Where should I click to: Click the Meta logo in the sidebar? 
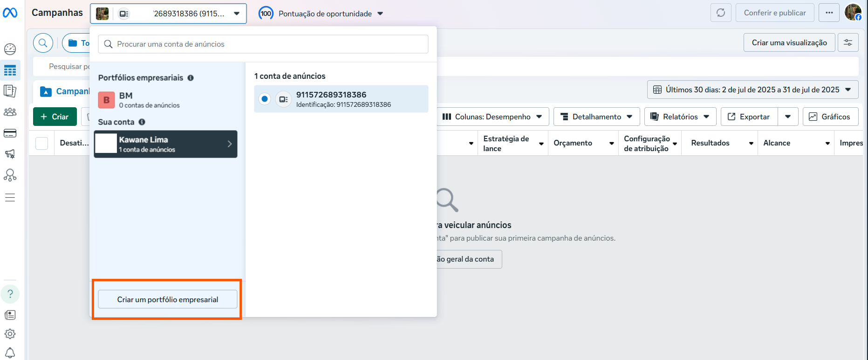click(10, 13)
